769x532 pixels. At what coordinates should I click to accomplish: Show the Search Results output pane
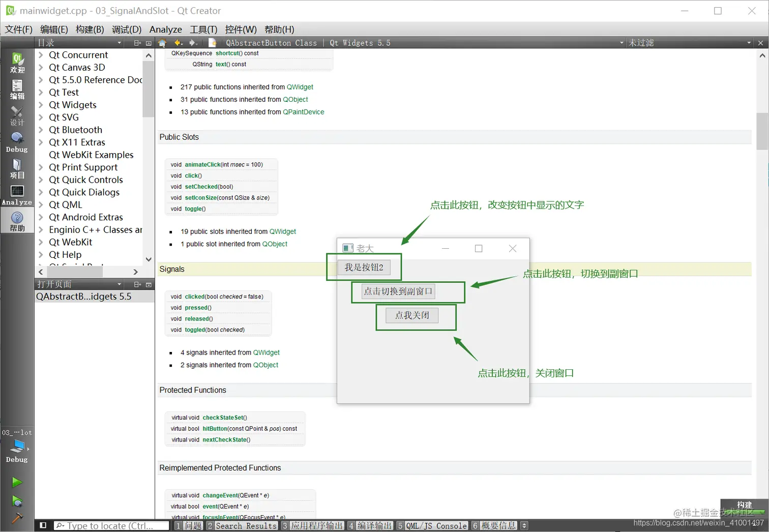point(242,526)
